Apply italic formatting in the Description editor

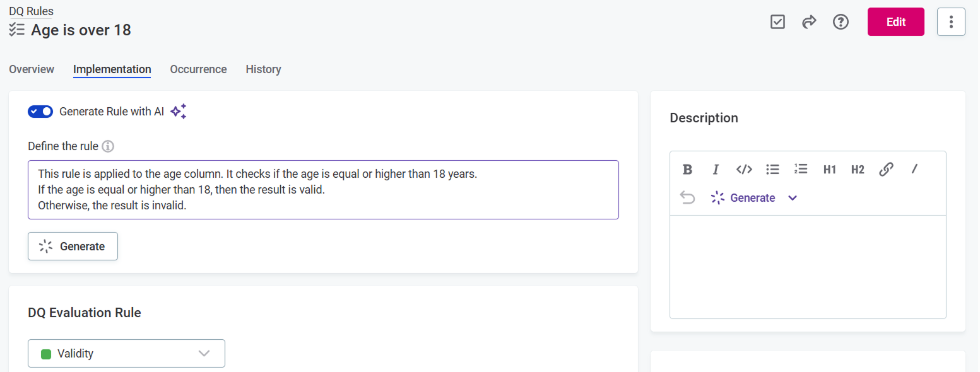point(716,169)
